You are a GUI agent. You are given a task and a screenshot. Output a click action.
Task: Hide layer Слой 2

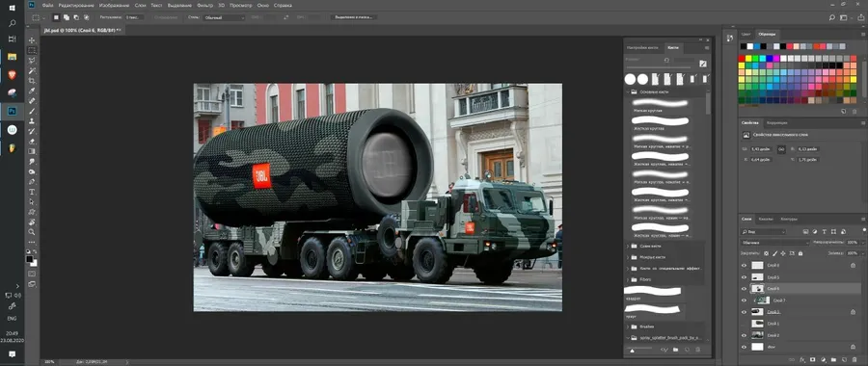pyautogui.click(x=744, y=335)
